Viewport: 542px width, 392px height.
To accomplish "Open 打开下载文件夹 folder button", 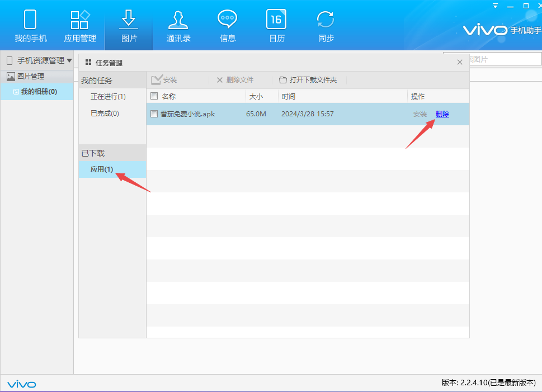I will [308, 80].
